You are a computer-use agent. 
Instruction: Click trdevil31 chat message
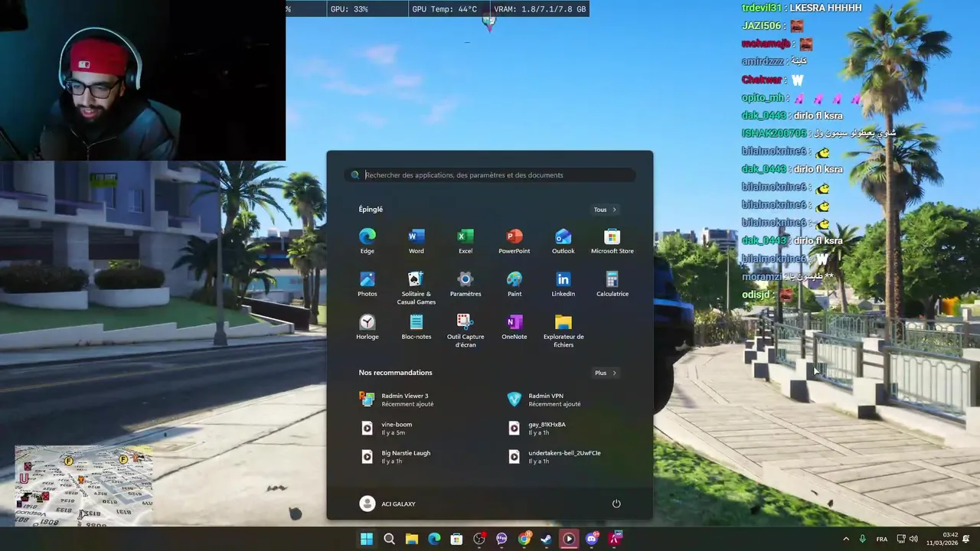802,8
